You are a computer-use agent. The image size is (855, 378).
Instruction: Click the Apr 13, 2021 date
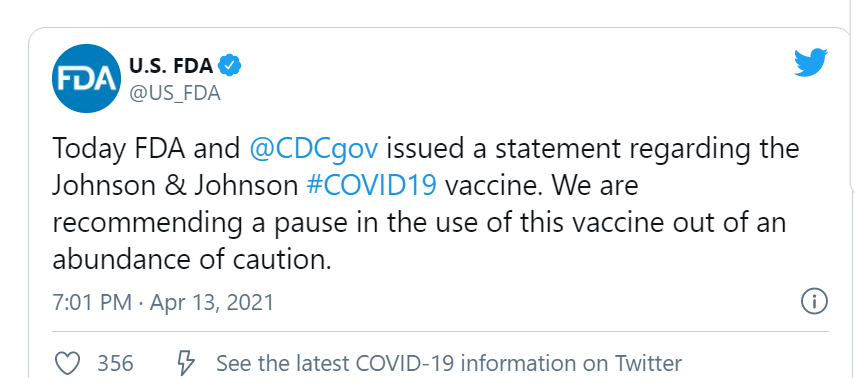(211, 302)
